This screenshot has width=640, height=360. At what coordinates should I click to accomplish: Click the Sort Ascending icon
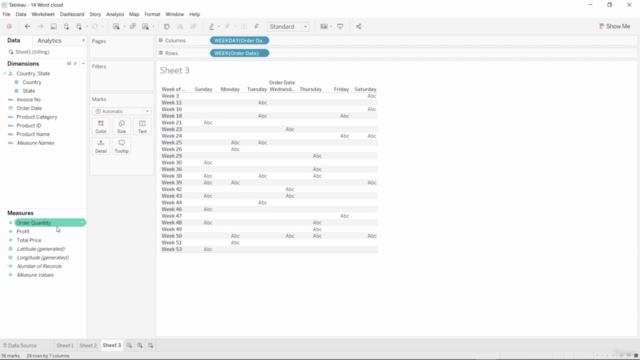point(180,27)
